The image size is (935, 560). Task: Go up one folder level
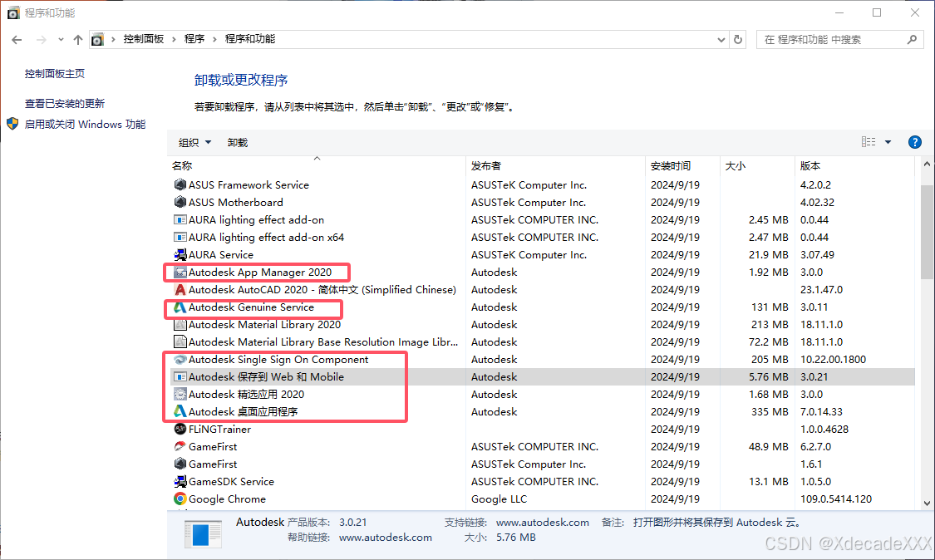coord(78,39)
